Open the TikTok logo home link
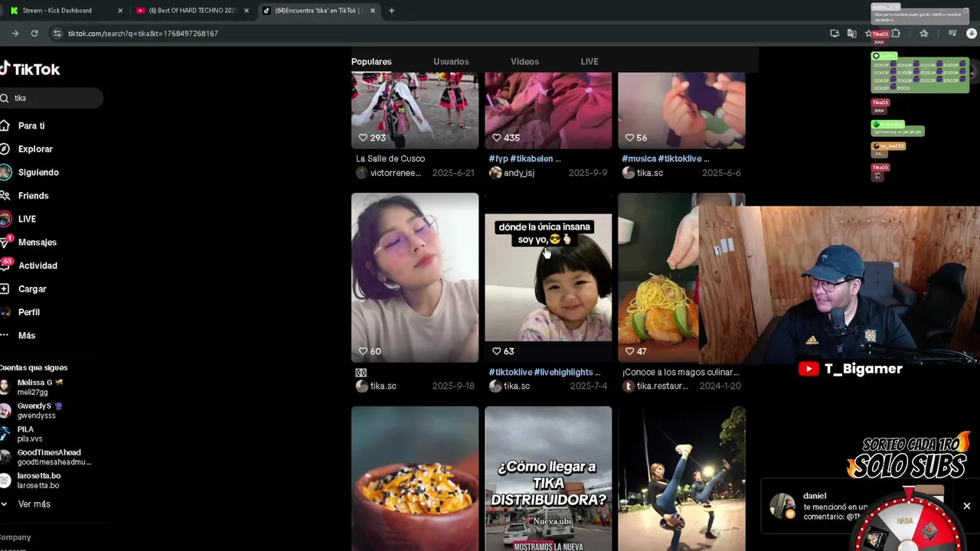 click(x=30, y=69)
